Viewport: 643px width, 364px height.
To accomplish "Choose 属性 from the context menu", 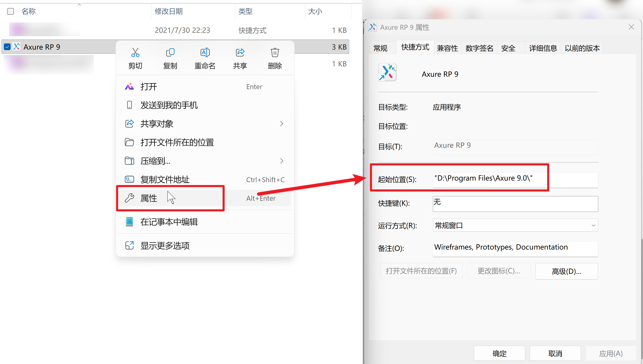I will 205,198.
